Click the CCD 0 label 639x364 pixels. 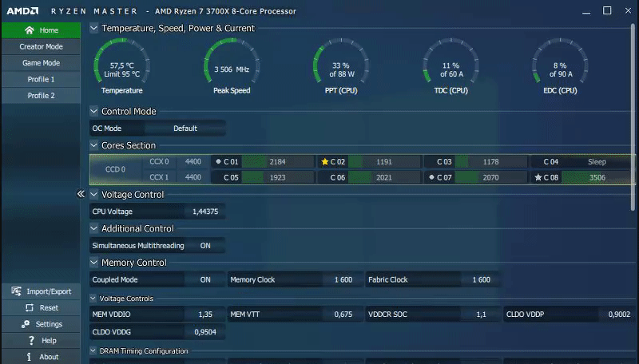[115, 169]
